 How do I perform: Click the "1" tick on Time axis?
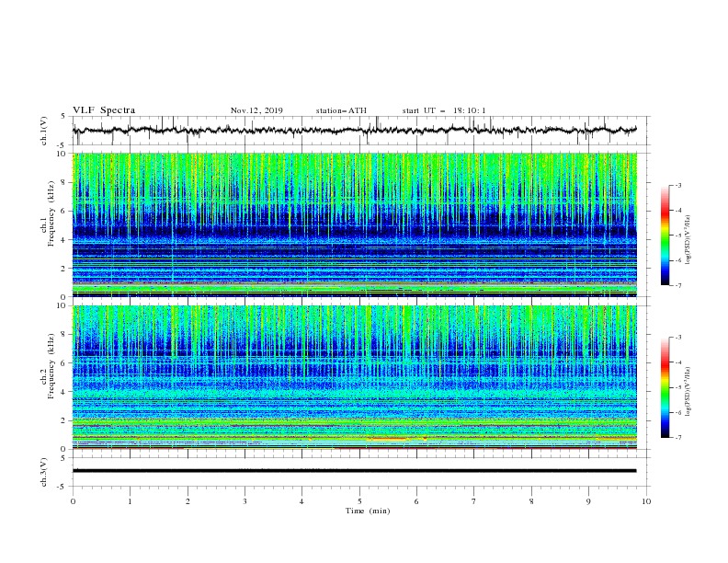[x=130, y=501]
